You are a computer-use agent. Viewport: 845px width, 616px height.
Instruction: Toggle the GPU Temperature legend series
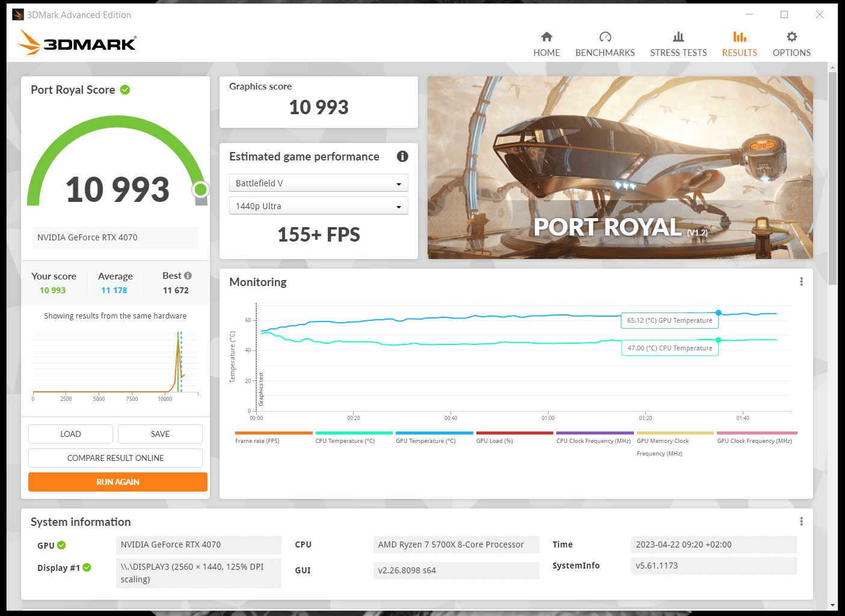tap(434, 438)
